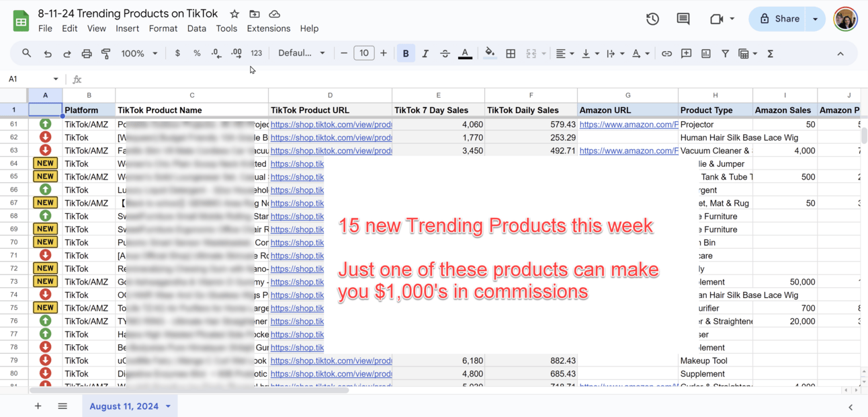This screenshot has height=417, width=868.
Task: Decrease decimal places
Action: (x=216, y=53)
